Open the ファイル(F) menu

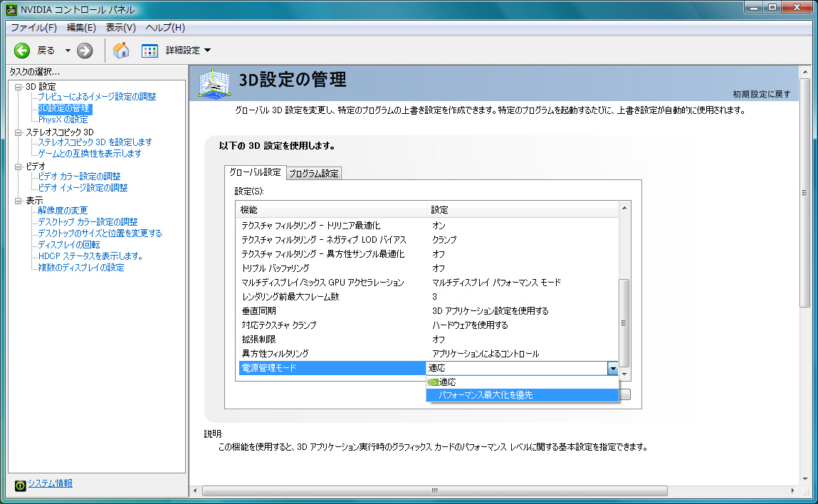[34, 28]
